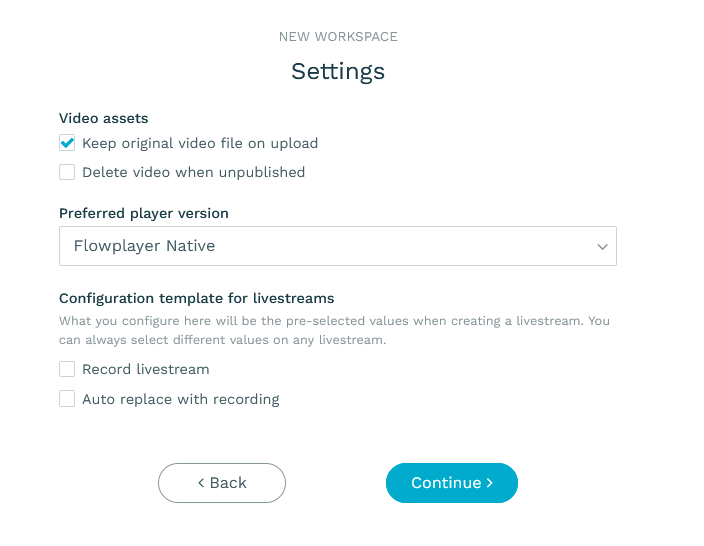Click the left chevron inside Back
This screenshot has width=704, height=546.
[201, 483]
